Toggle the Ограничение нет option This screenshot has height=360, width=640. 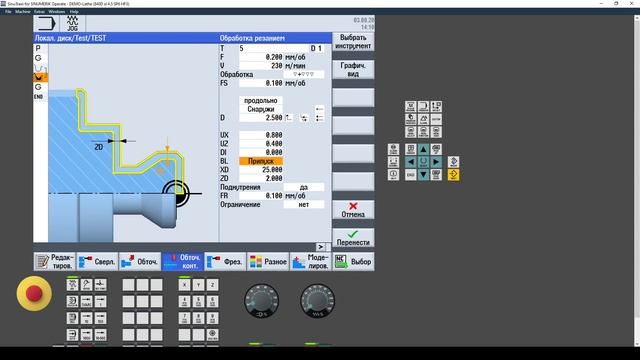pyautogui.click(x=304, y=204)
